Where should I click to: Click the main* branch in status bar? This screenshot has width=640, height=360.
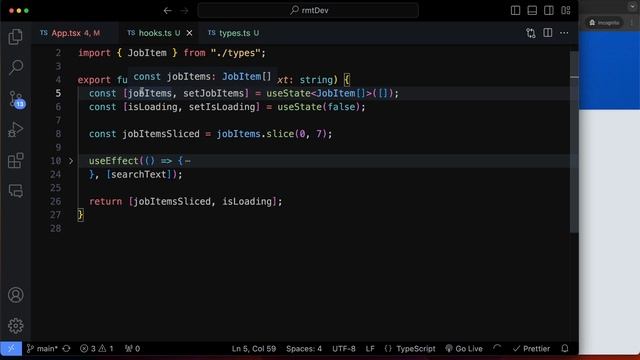tap(42, 349)
